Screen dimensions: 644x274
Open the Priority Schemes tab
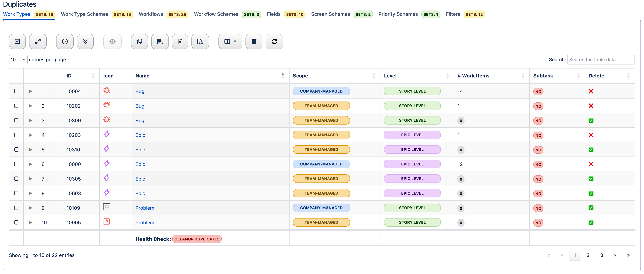pos(398,14)
